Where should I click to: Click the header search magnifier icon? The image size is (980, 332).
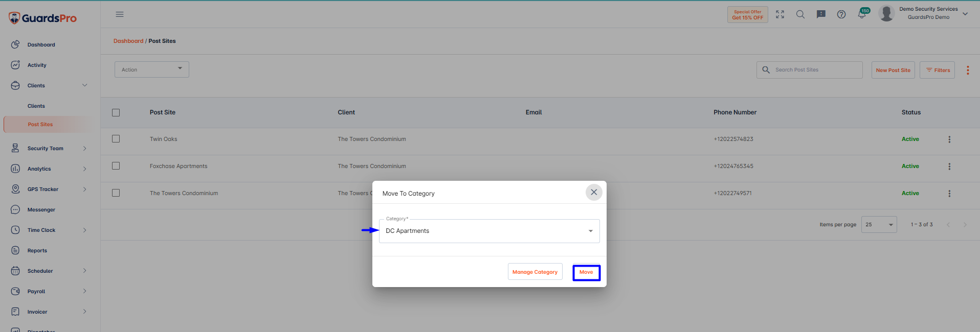(x=800, y=14)
